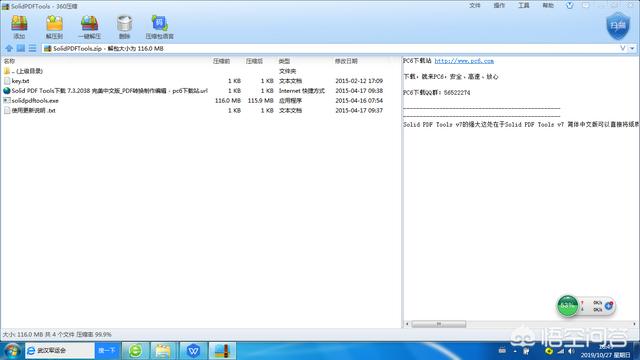640x360 pixels.
Task: Open the 操作 menu
Action: tap(499, 5)
